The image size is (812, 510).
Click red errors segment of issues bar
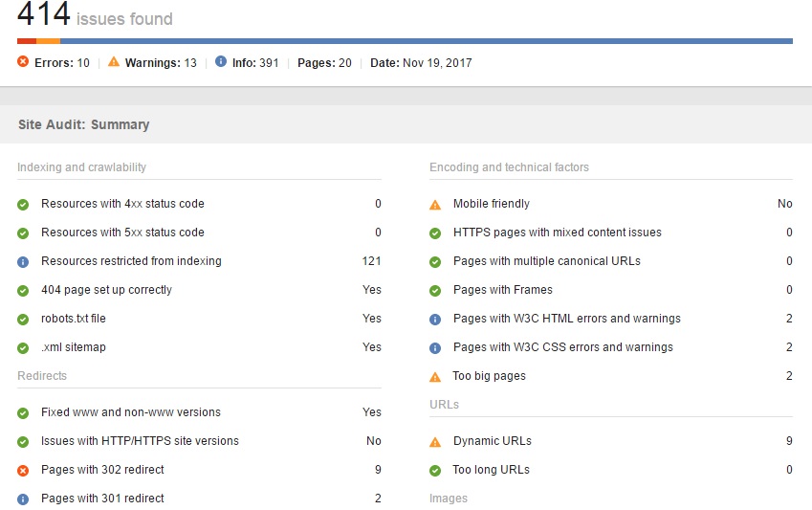(27, 41)
